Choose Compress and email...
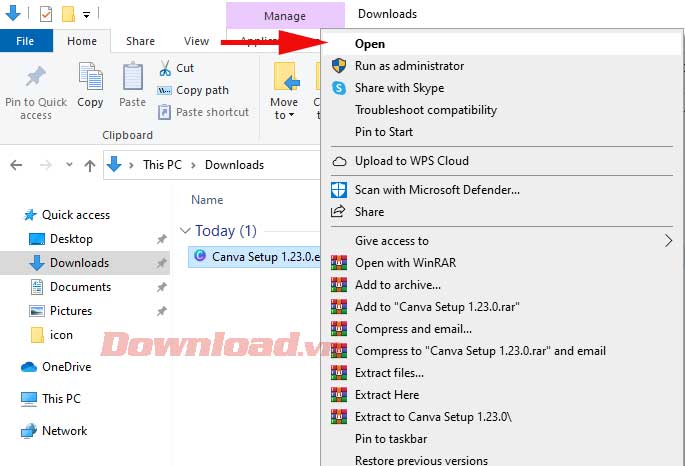Screen dimensions: 685x466 coord(502,329)
